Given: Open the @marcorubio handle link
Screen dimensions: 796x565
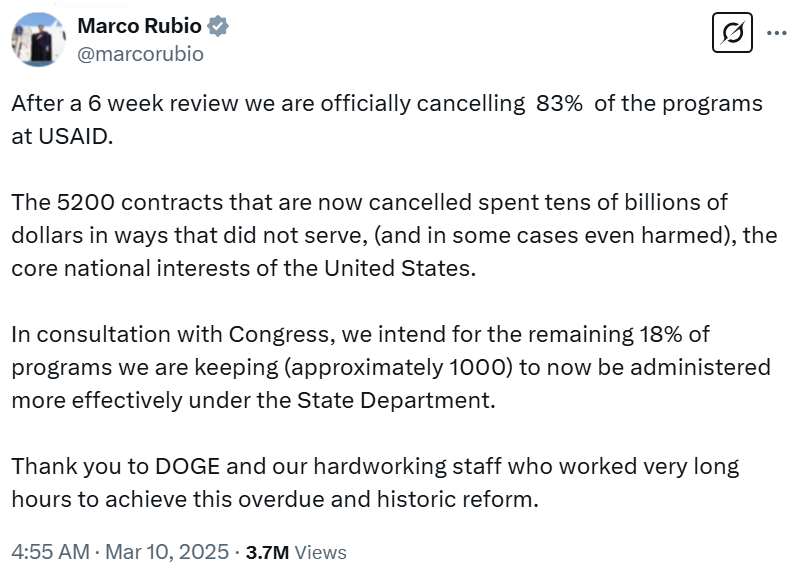Looking at the screenshot, I should (140, 54).
